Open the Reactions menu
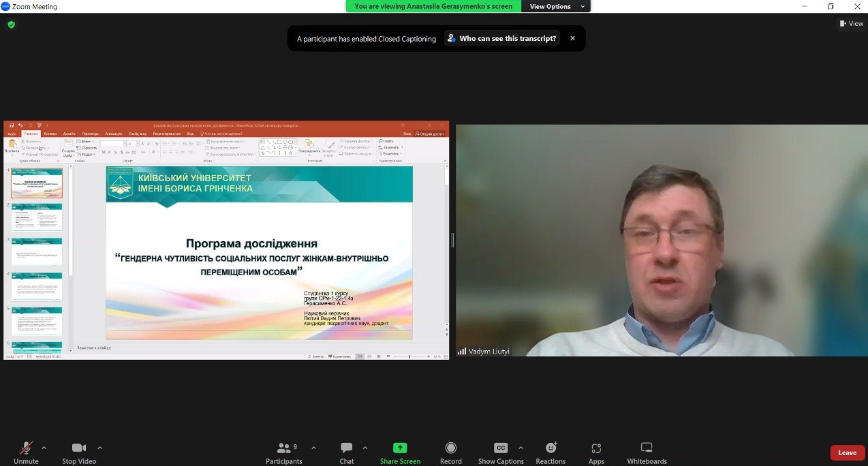Screen dimensions: 868x466 (x=551, y=452)
